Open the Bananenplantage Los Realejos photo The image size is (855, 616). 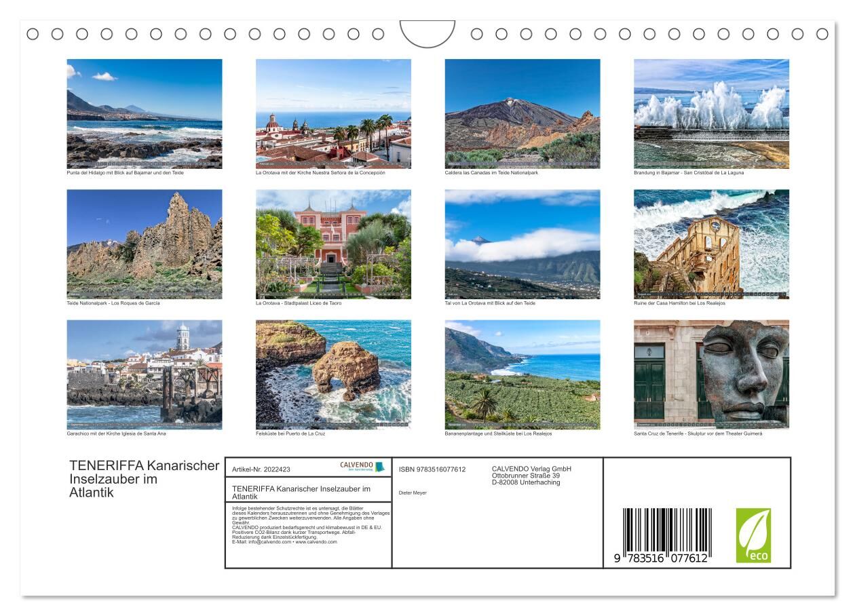[522, 374]
